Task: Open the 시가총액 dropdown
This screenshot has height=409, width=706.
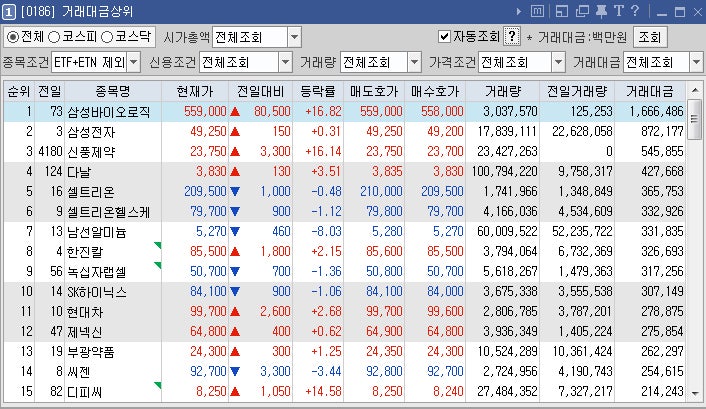Action: pyautogui.click(x=294, y=37)
